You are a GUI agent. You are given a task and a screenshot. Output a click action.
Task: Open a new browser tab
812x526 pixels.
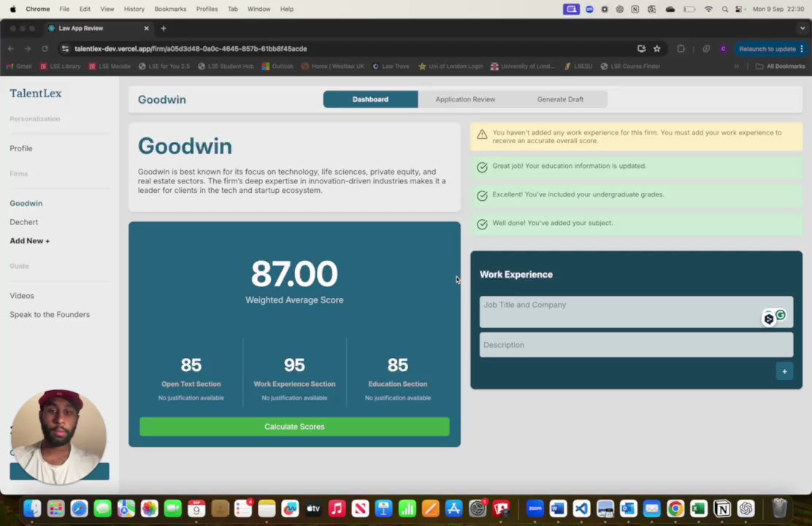[x=164, y=28]
